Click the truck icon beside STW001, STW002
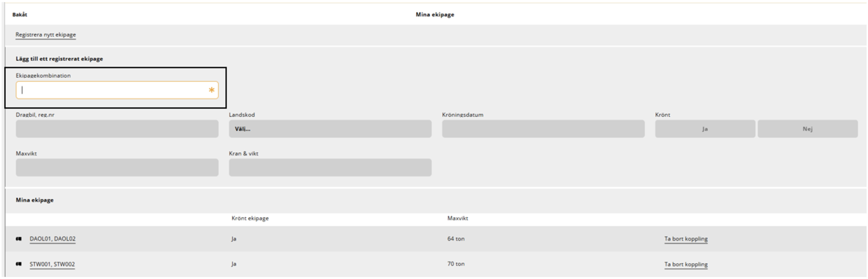This screenshot has width=868, height=279. click(19, 264)
